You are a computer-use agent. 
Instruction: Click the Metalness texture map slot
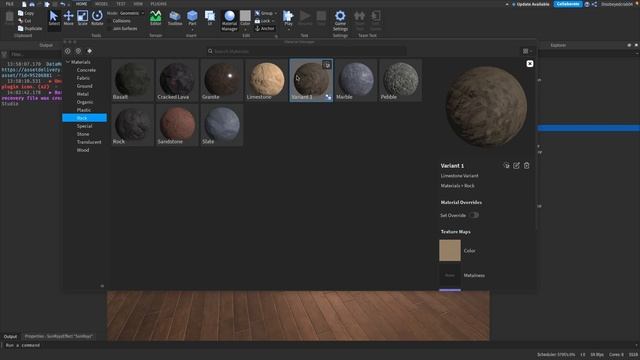pyautogui.click(x=450, y=275)
